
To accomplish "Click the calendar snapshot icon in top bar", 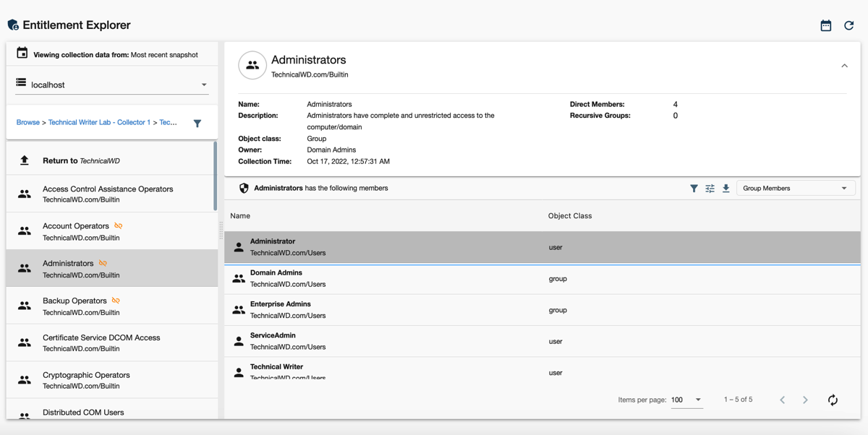I will [x=825, y=25].
